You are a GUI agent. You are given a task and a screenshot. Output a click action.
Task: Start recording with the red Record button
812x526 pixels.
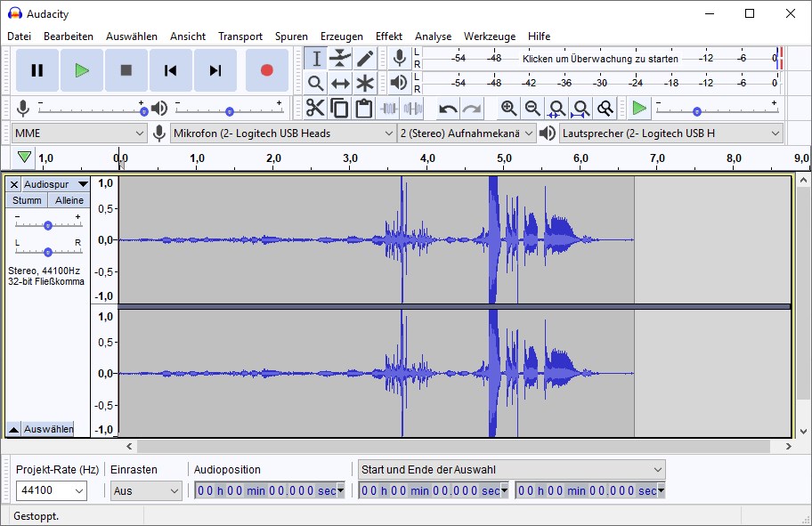click(267, 70)
